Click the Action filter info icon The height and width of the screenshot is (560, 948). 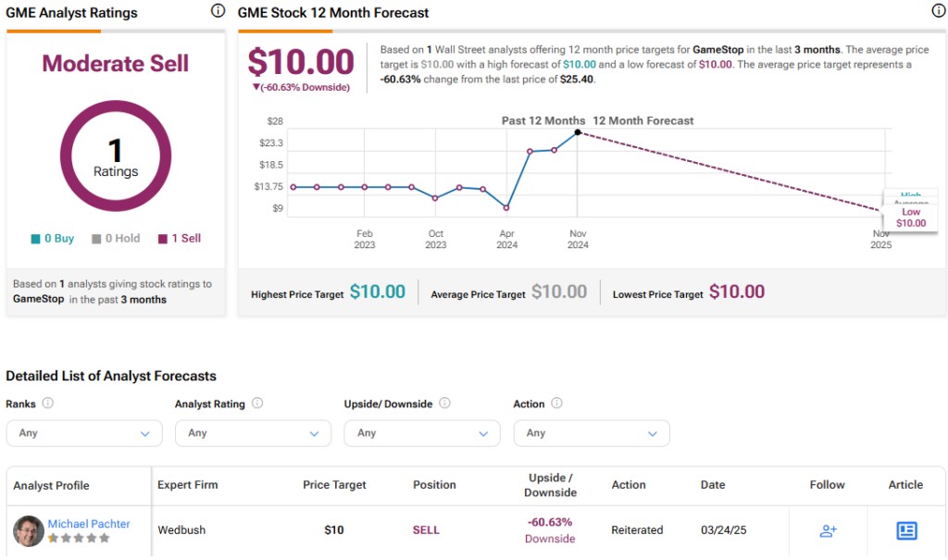556,404
